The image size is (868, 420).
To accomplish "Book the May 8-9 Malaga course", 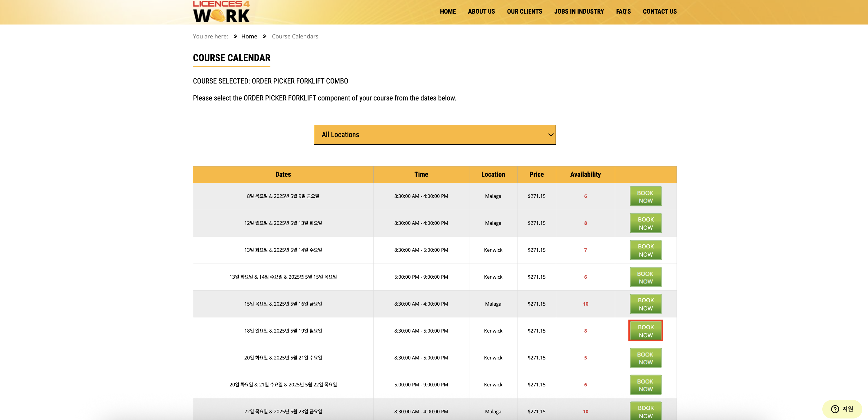I will click(645, 196).
